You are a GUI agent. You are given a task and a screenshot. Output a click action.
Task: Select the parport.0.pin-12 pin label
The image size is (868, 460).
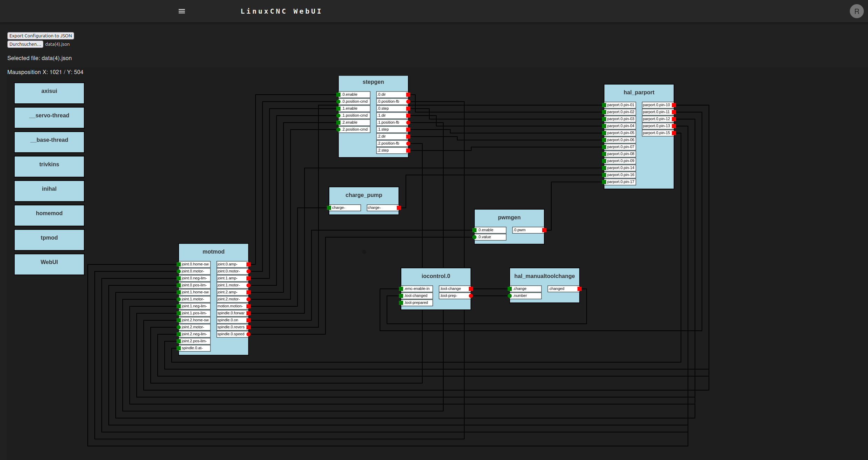pyautogui.click(x=657, y=119)
